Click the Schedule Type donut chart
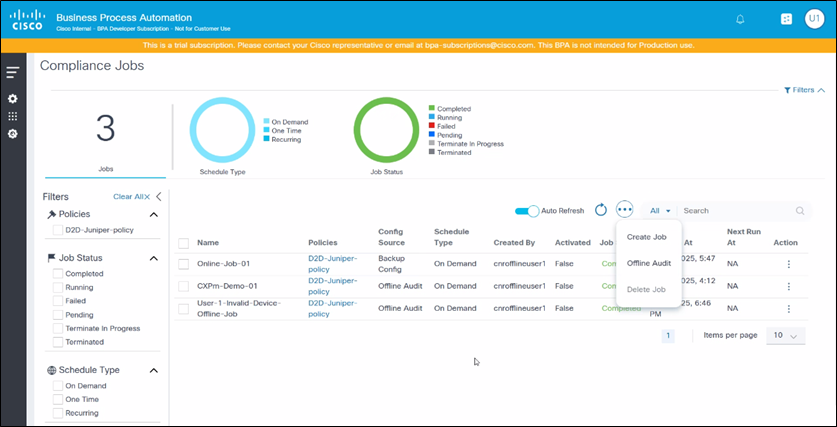Image resolution: width=837 pixels, height=427 pixels. [x=222, y=130]
